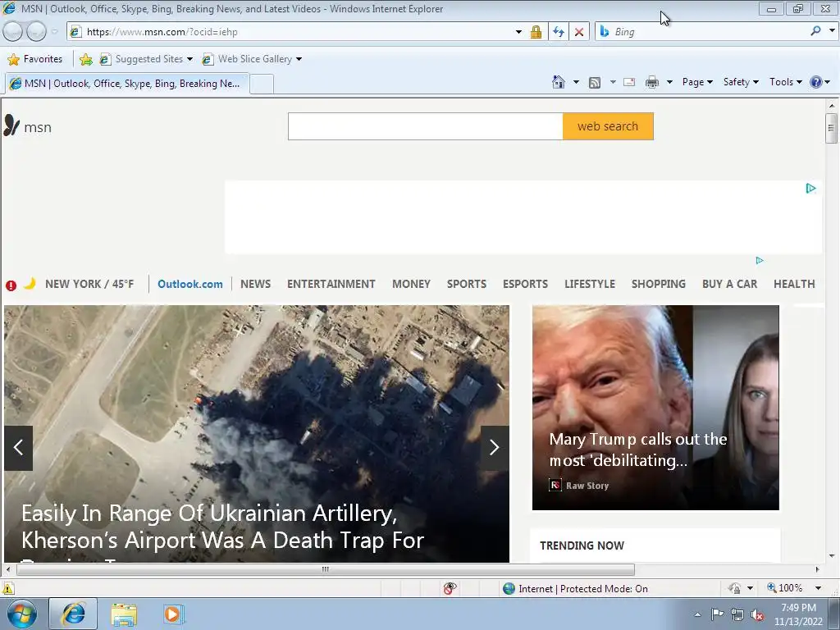The image size is (840, 630).
Task: Click the security lock icon in address bar
Action: click(536, 32)
